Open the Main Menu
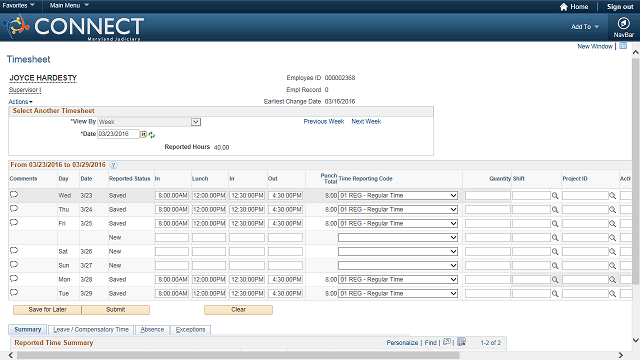This screenshot has width=640, height=360. point(69,5)
